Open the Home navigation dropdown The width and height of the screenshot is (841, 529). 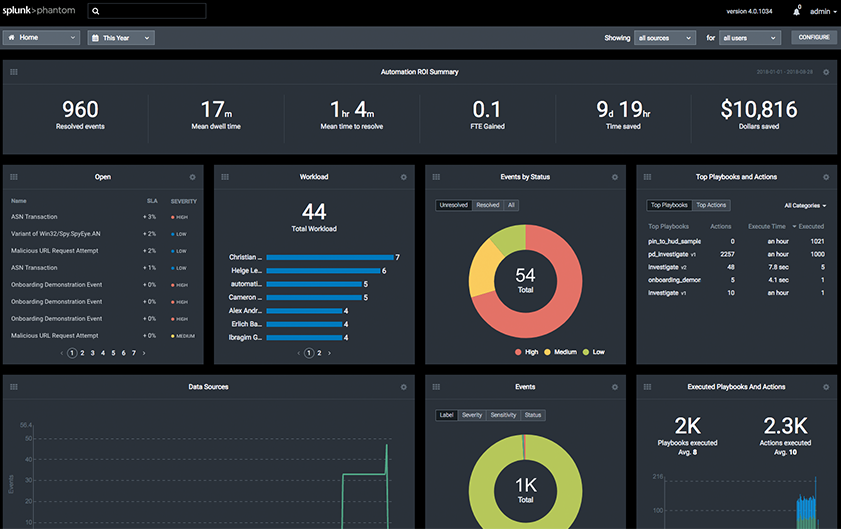pyautogui.click(x=41, y=38)
